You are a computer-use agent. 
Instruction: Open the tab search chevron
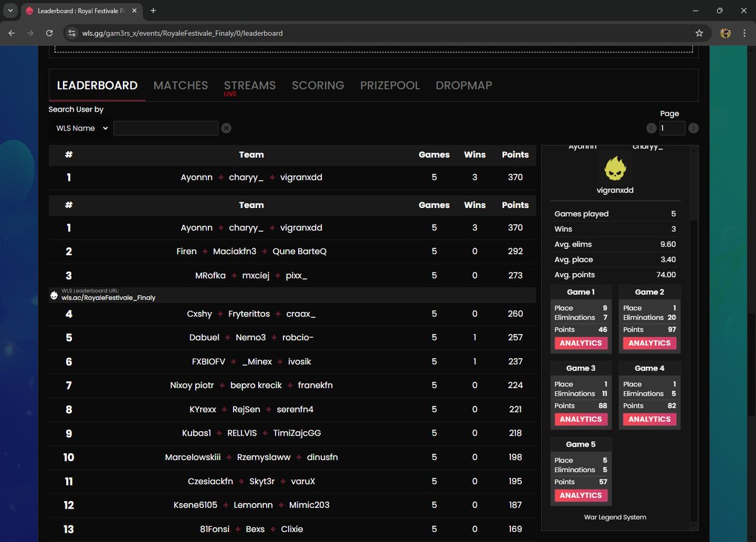(x=11, y=11)
